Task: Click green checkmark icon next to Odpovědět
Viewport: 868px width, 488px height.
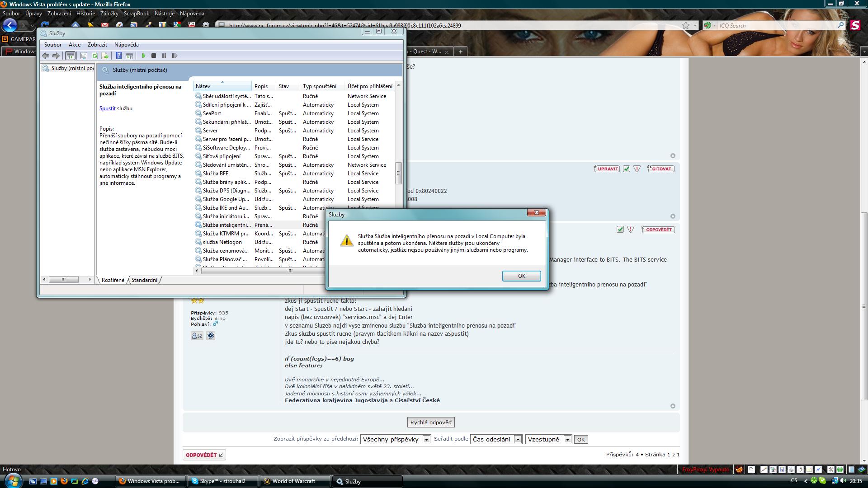Action: pos(620,230)
